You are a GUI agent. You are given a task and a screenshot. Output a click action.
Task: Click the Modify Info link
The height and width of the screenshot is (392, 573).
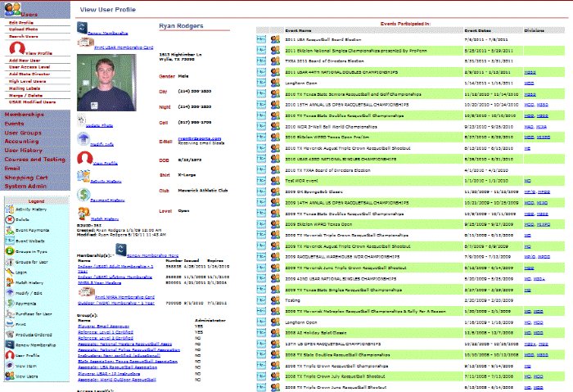102,144
